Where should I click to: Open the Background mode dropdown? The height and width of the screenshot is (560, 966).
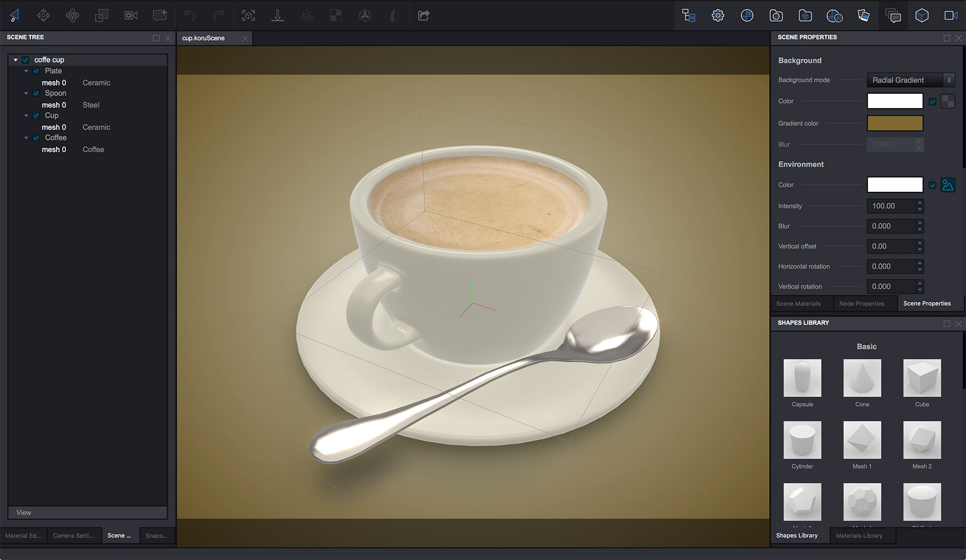point(910,80)
